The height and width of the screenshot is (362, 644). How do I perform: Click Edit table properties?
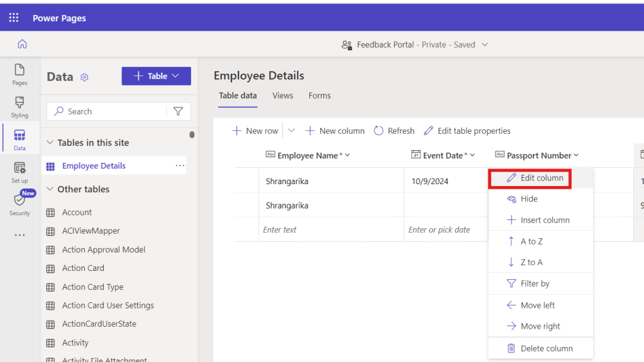(467, 131)
